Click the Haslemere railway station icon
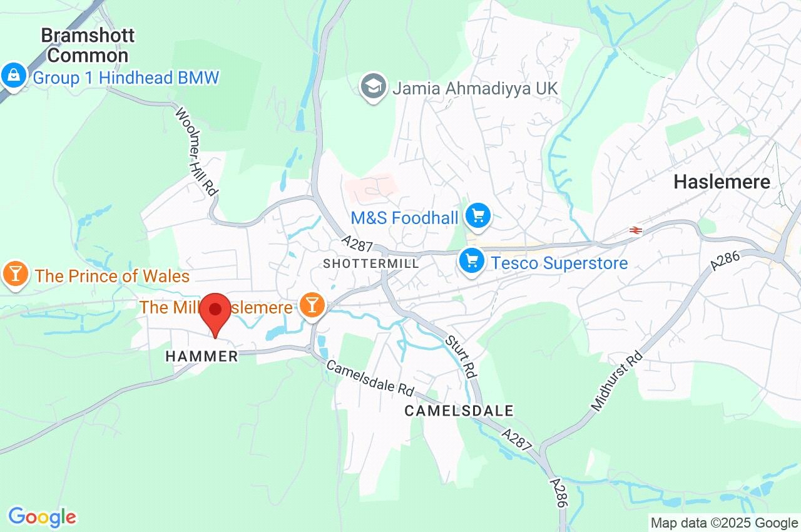Image resolution: width=801 pixels, height=532 pixels. click(636, 231)
